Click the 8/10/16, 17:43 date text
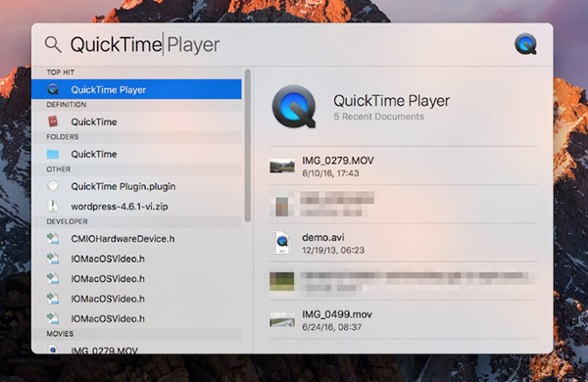The width and height of the screenshot is (588, 382). point(330,173)
